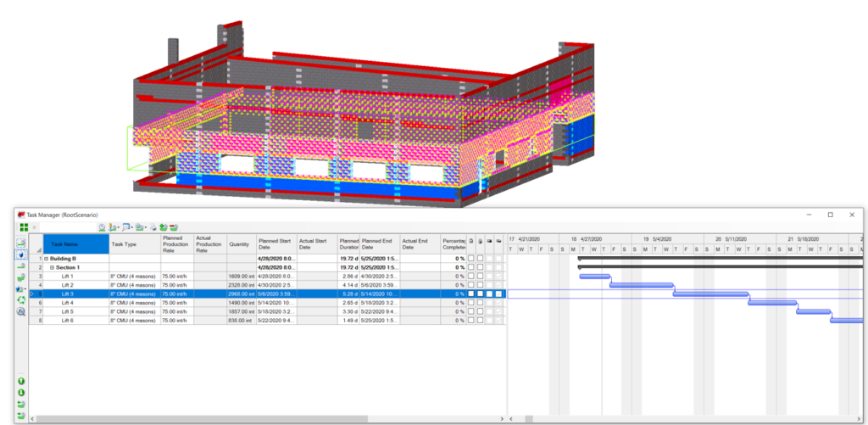Collapse the Section 1 tree node
The width and height of the screenshot is (868, 425).
tap(53, 267)
